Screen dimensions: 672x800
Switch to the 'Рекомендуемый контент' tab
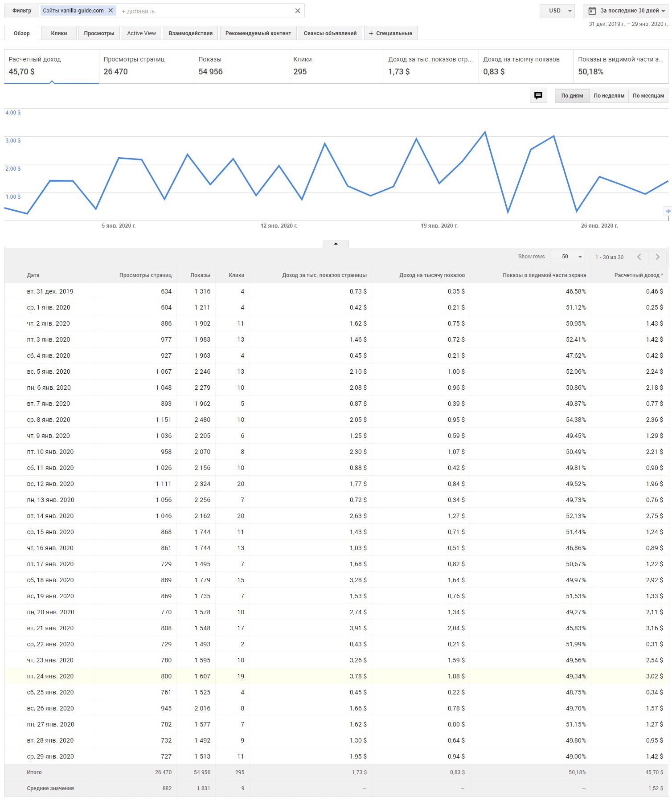(x=258, y=33)
